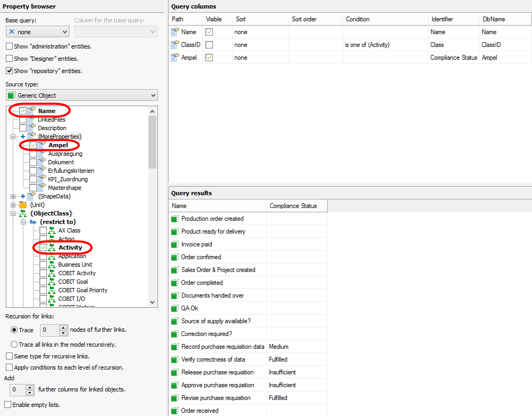Screen dimensions: 532x416
Task: Select the KPI_Zuordnung property
Action: click(x=68, y=179)
